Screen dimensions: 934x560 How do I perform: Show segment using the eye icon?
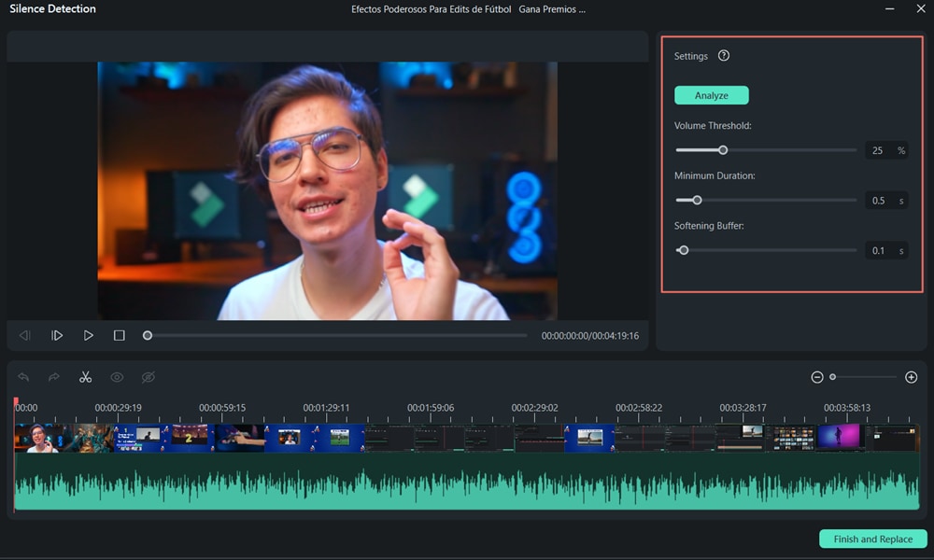[x=117, y=377]
